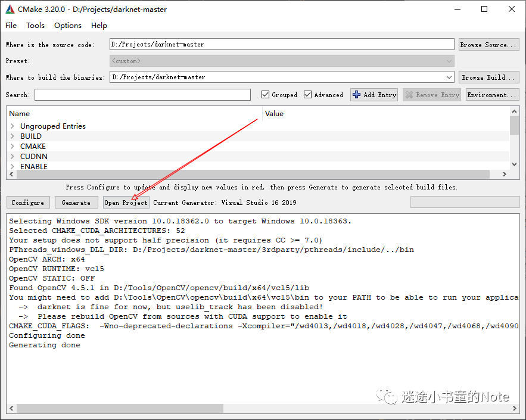Click Browse Source button
The height and width of the screenshot is (420, 526).
(488, 45)
